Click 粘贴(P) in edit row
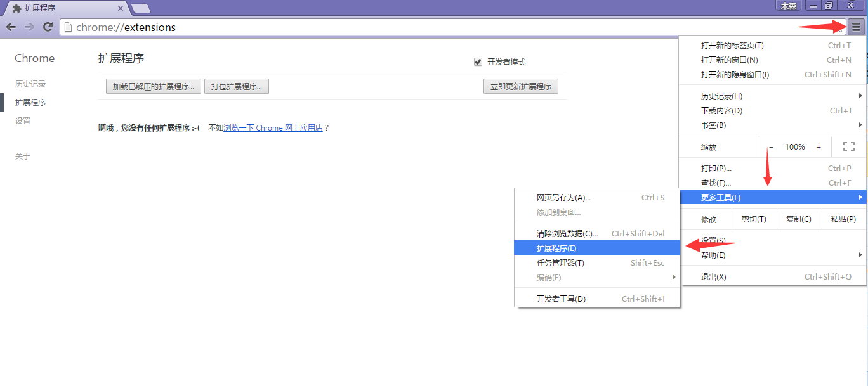868x386 pixels. 843,219
